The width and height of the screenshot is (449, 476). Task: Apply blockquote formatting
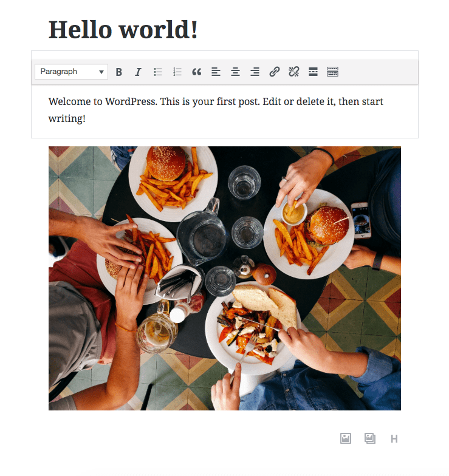197,72
